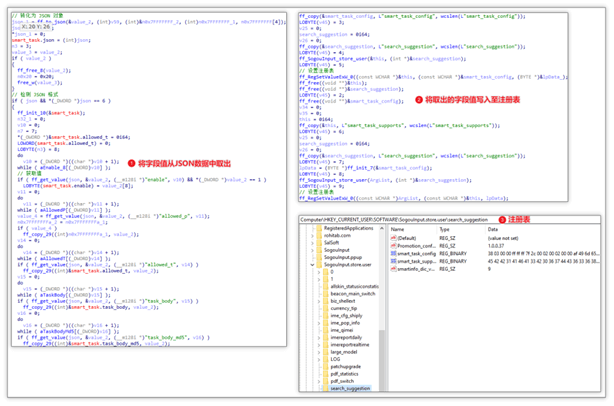Click the L"smart_task_supports" ff_copy line
The height and width of the screenshot is (406, 614).
click(399, 126)
